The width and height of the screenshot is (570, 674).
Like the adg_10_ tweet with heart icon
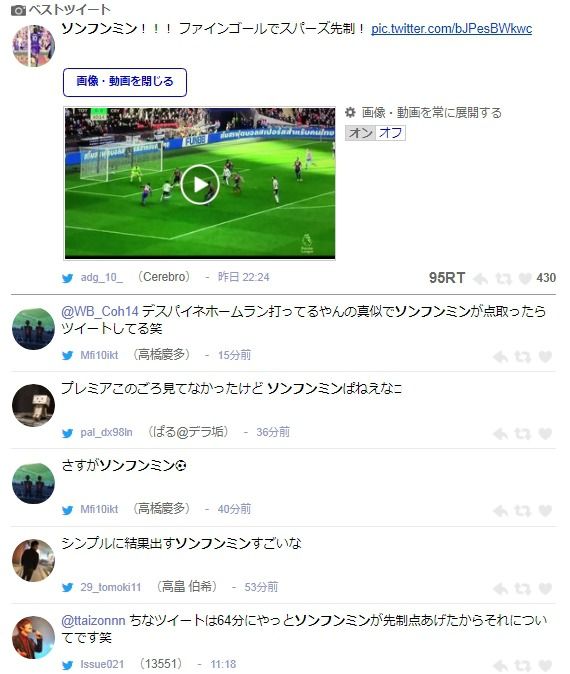tap(525, 279)
